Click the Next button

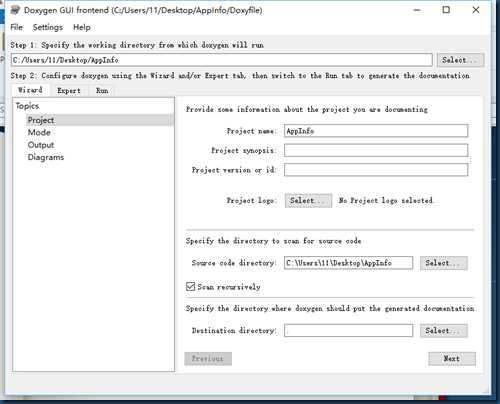point(452,359)
